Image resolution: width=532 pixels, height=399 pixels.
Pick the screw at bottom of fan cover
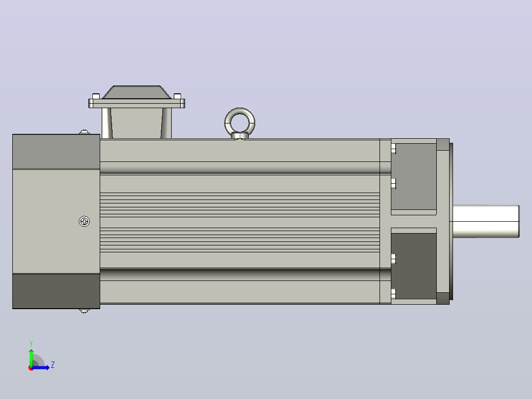pos(84,311)
